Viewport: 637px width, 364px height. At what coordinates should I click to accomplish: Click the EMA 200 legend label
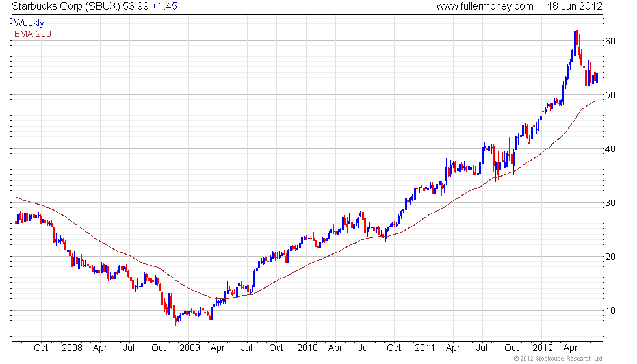[33, 34]
